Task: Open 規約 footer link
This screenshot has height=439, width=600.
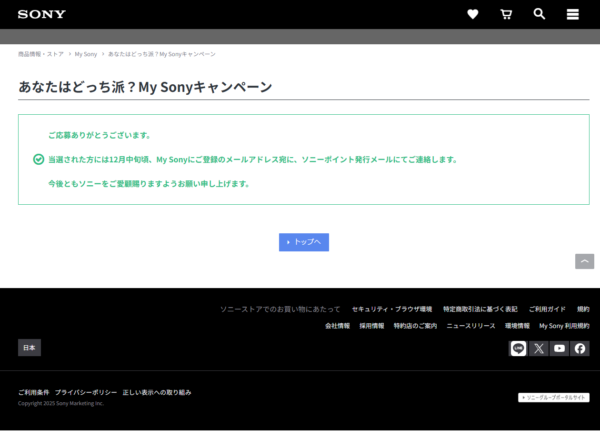Action: [x=583, y=309]
